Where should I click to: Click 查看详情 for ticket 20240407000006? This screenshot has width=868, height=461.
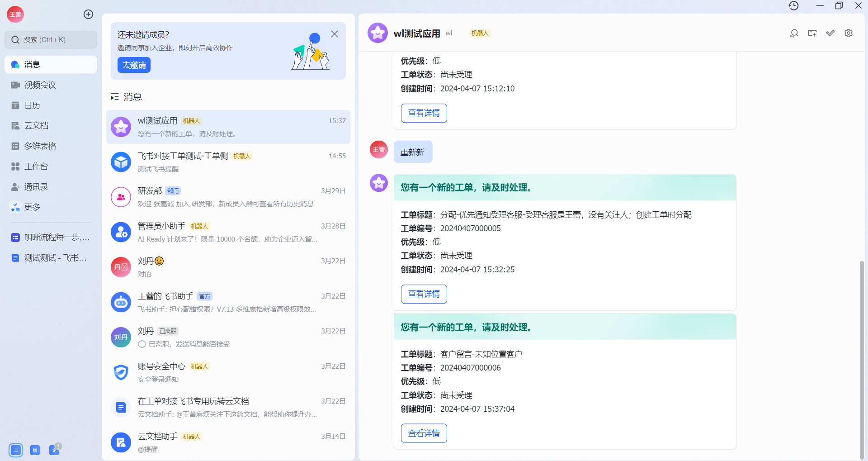click(424, 433)
